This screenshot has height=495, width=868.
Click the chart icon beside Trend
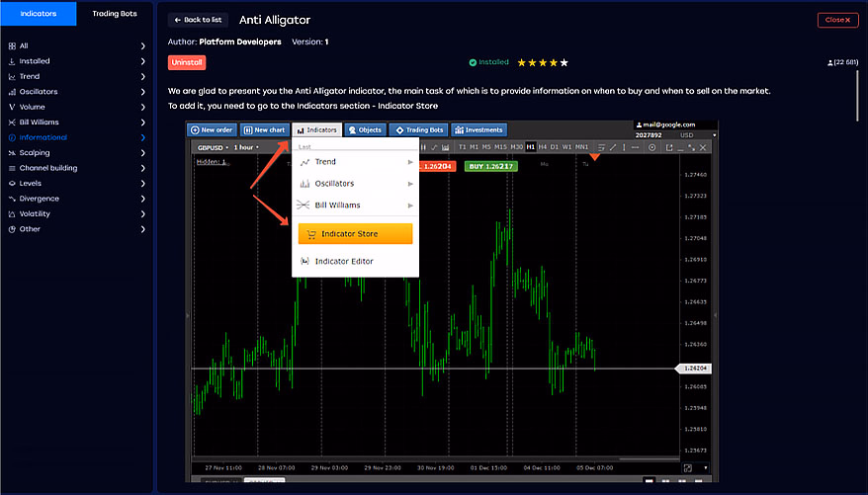(x=12, y=77)
